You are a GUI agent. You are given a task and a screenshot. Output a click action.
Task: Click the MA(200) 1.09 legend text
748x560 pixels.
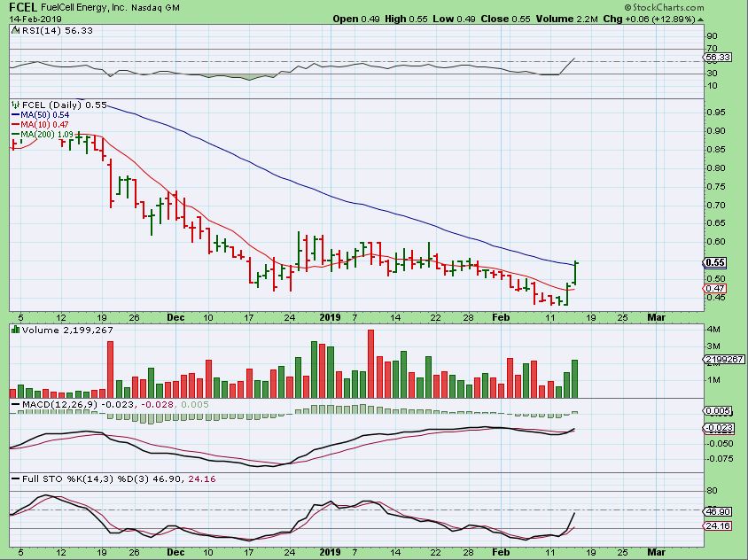[x=47, y=135]
